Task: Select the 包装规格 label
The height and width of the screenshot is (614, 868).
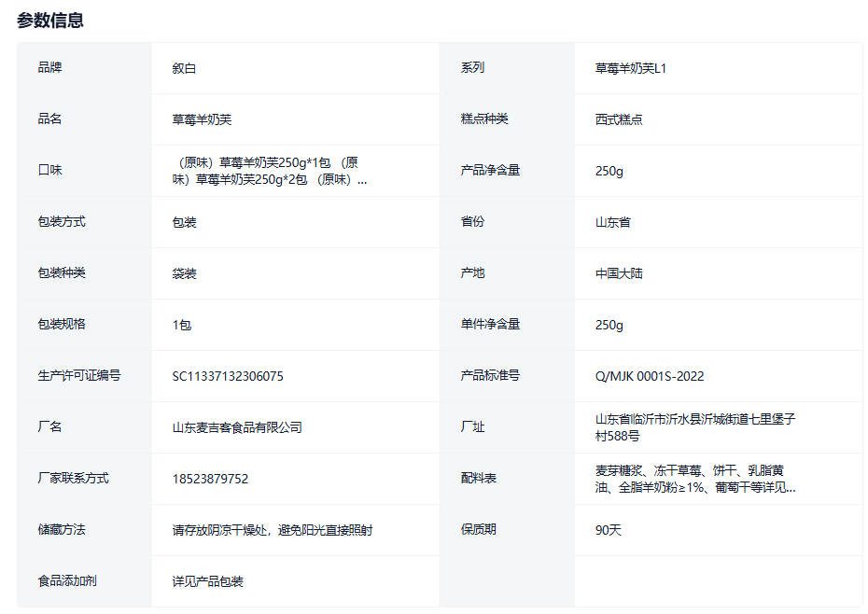Action: [x=62, y=324]
